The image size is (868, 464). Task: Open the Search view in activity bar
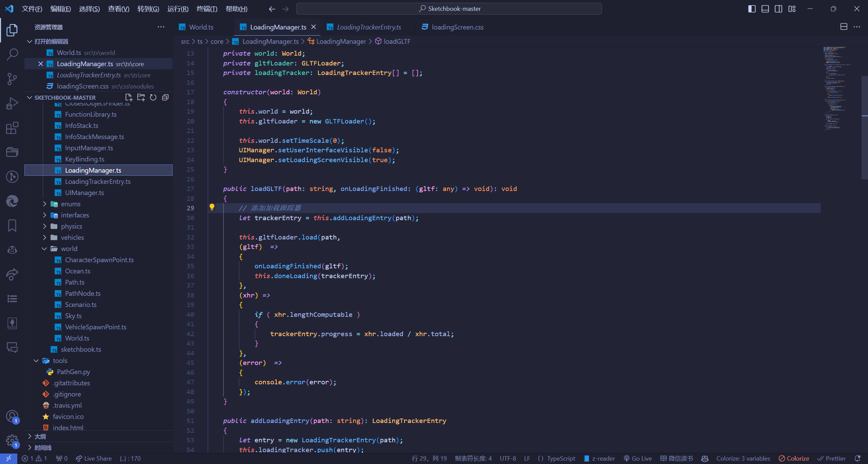(12, 54)
